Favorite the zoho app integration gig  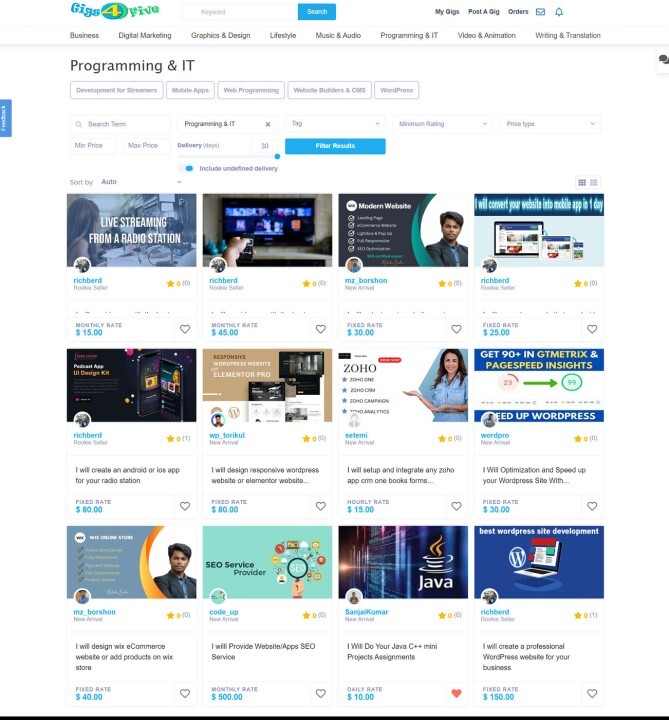(x=456, y=506)
